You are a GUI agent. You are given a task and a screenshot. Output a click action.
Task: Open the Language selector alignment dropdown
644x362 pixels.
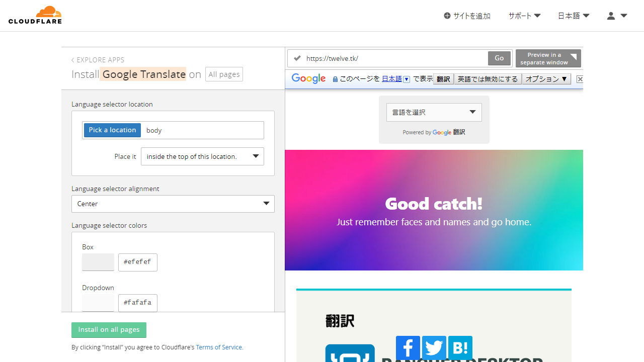coord(173,204)
